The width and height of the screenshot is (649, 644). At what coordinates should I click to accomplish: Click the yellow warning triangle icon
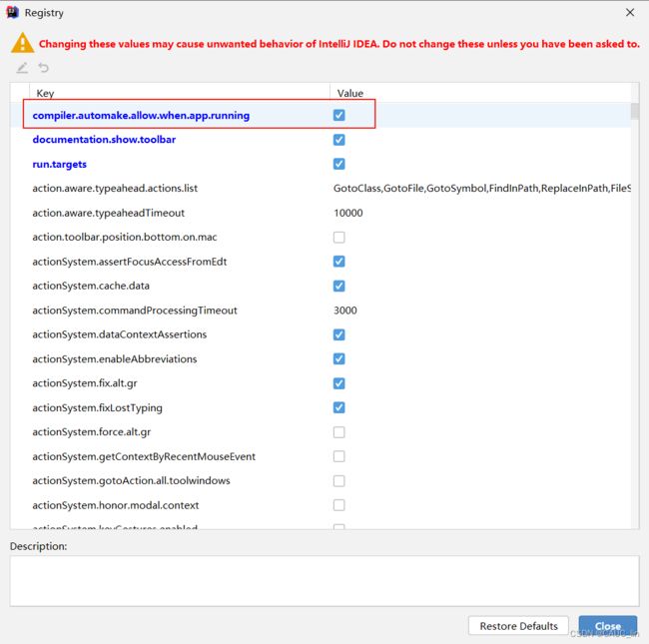22,43
